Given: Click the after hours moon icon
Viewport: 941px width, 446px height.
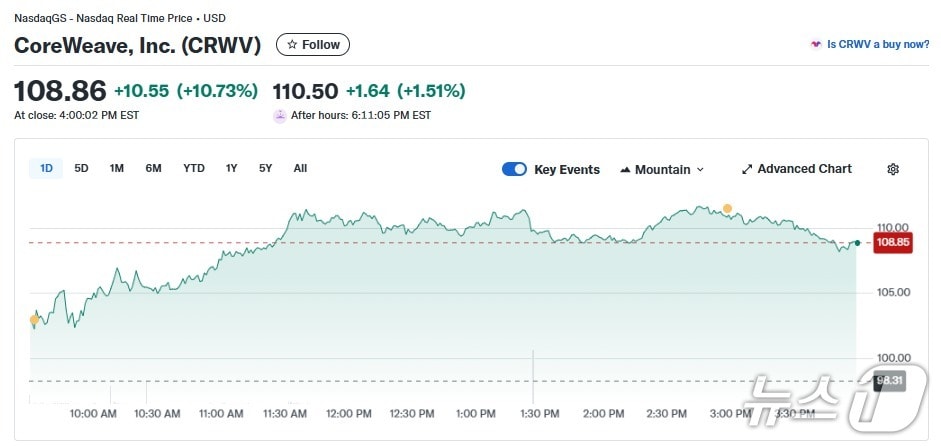Looking at the screenshot, I should pos(280,116).
